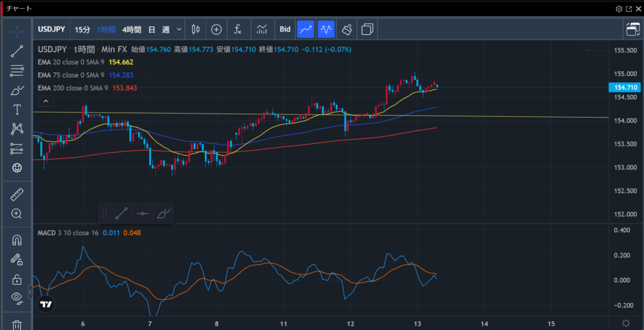Switch to the 4時間 timeframe

tap(132, 30)
